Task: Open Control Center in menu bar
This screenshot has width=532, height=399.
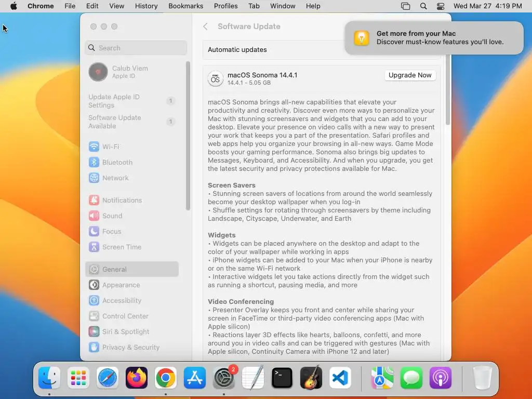Action: tap(441, 6)
